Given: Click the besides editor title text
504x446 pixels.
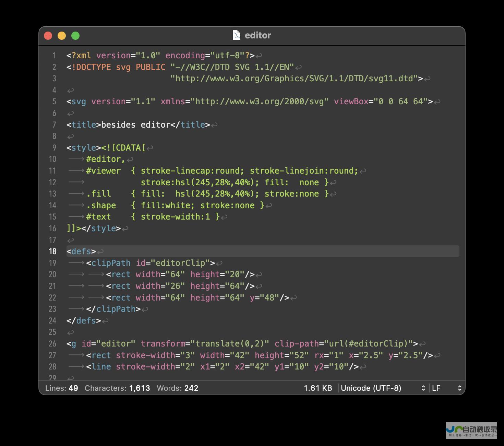Looking at the screenshot, I should click(136, 125).
